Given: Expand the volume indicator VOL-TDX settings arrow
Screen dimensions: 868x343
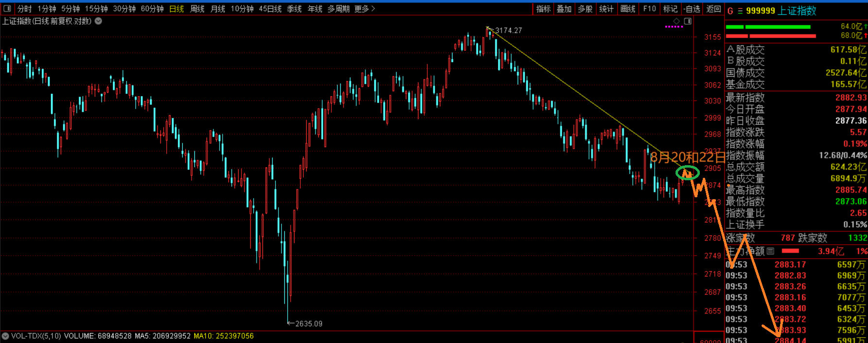Looking at the screenshot, I should click(5, 336).
